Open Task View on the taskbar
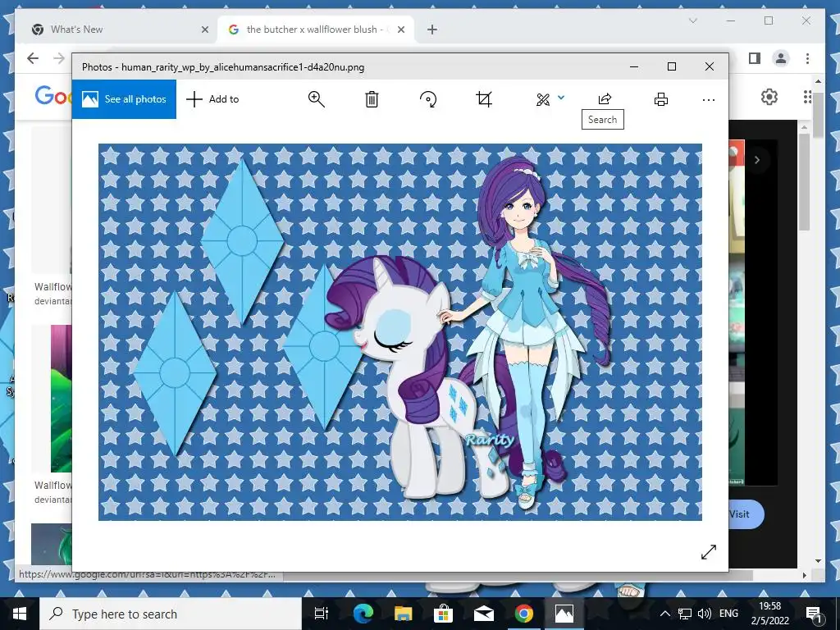Viewport: 840px width, 630px height. (322, 614)
